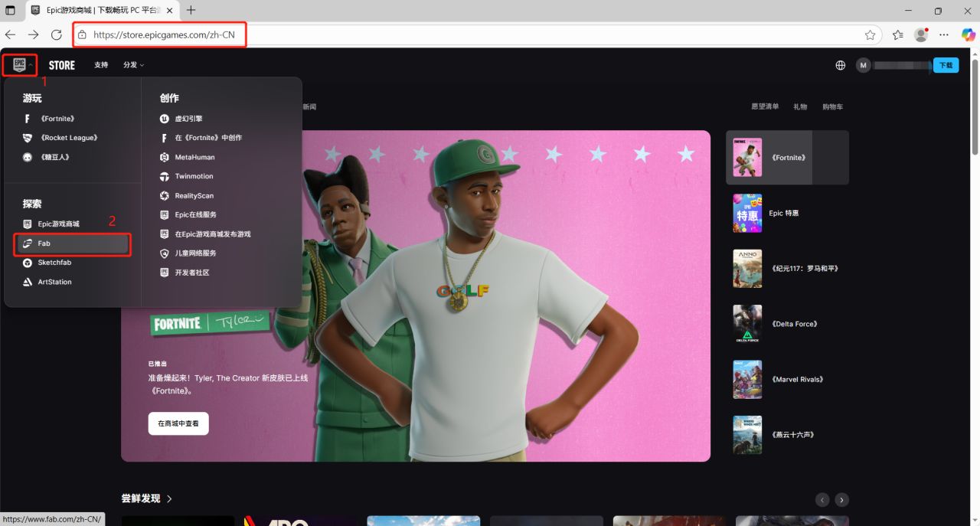Click the Fortnite F icon in 游玩
Viewport: 980px width, 526px height.
(x=28, y=119)
